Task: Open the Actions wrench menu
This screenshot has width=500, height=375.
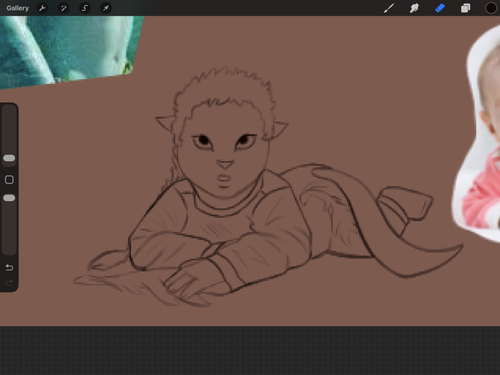Action: pyautogui.click(x=42, y=8)
